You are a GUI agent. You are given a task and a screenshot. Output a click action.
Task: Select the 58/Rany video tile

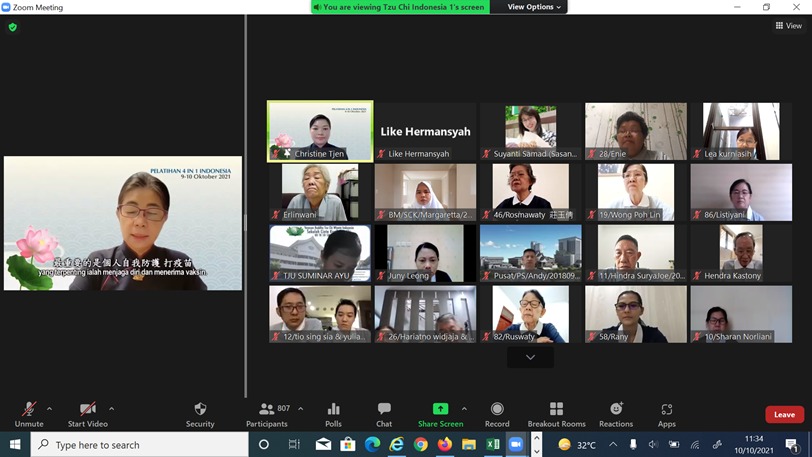pyautogui.click(x=636, y=314)
